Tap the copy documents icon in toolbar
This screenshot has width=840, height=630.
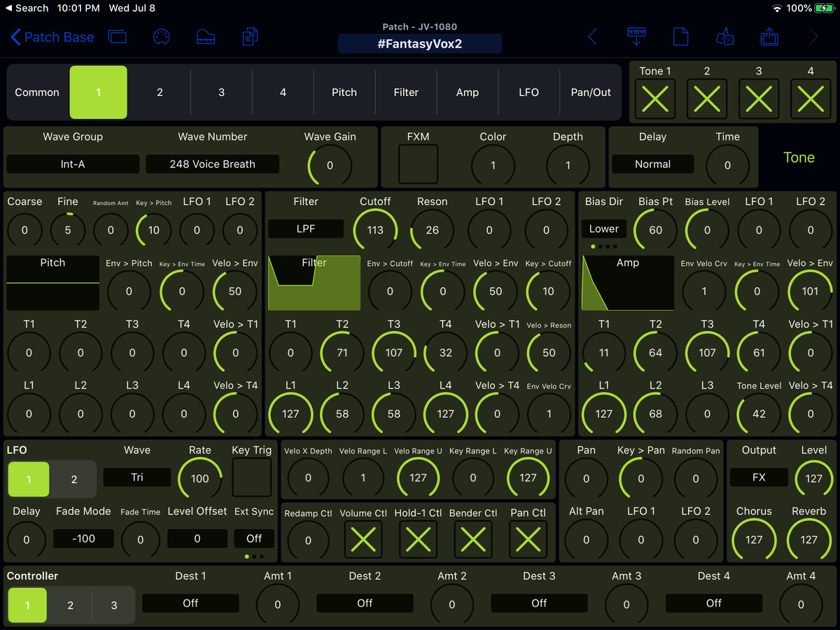point(250,37)
